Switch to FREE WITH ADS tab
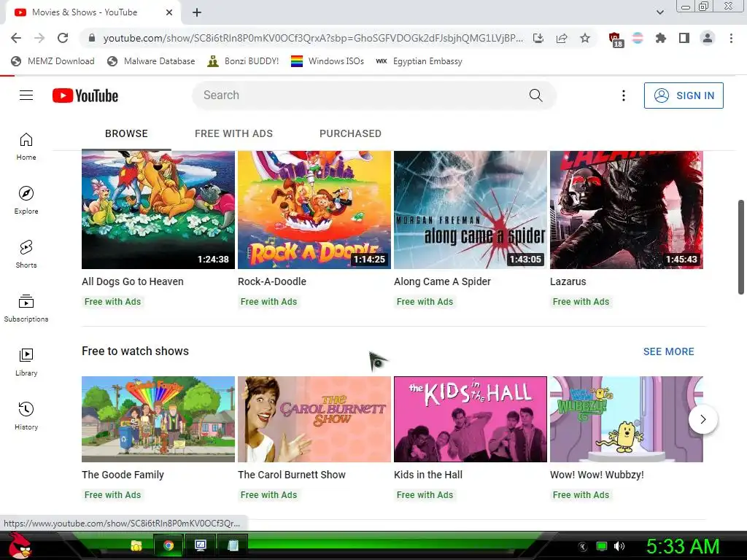The height and width of the screenshot is (560, 747). [x=233, y=134]
